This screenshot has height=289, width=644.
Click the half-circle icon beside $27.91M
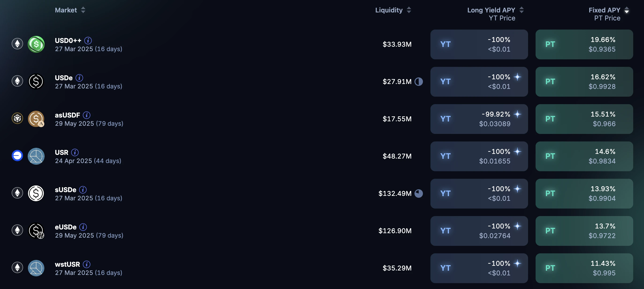click(x=418, y=82)
